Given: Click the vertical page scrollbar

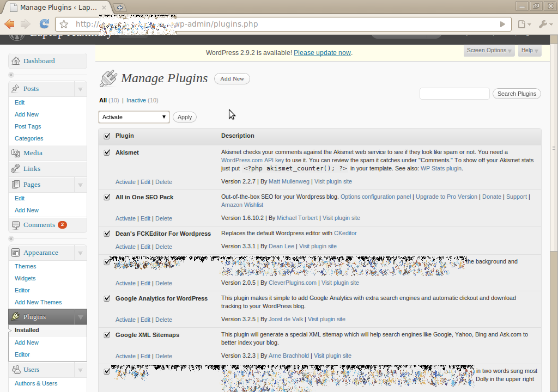Looking at the screenshot, I should tap(554, 148).
